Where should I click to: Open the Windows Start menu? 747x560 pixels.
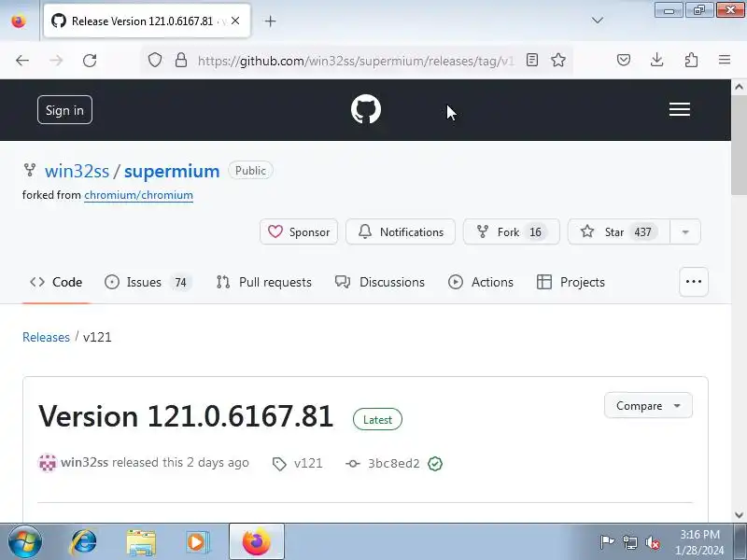coord(25,542)
